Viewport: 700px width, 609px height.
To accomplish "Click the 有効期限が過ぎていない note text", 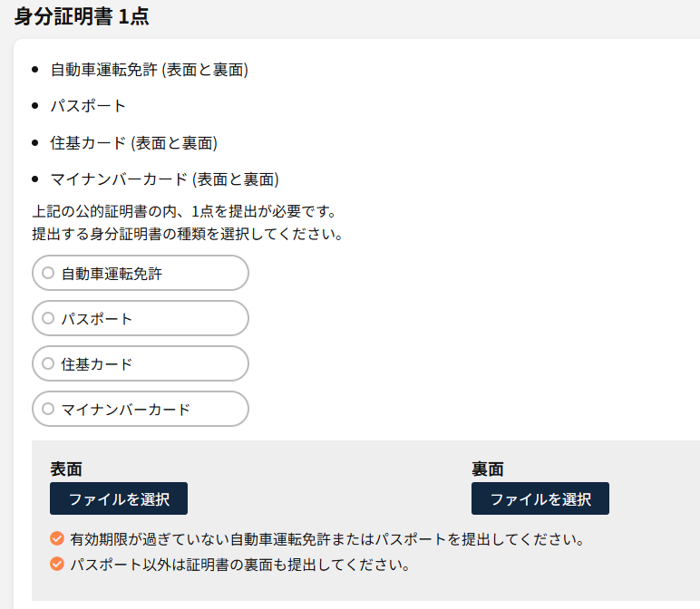I will [326, 539].
